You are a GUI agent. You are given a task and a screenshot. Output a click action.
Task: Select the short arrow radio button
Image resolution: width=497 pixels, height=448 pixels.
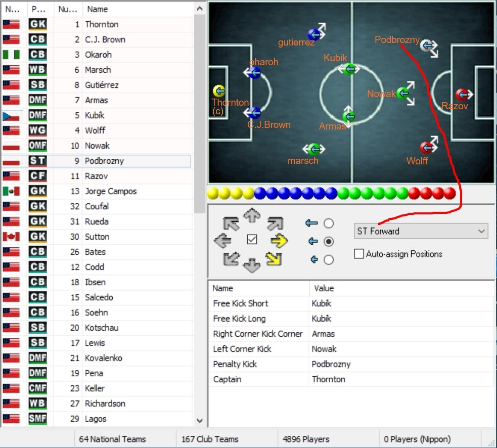(329, 260)
